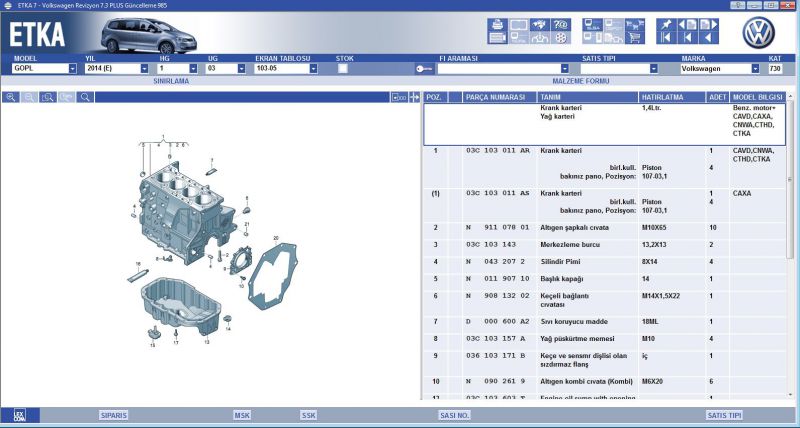Click the parts list scrollbar thumb
Viewport: 800px width, 428px height.
(x=791, y=179)
